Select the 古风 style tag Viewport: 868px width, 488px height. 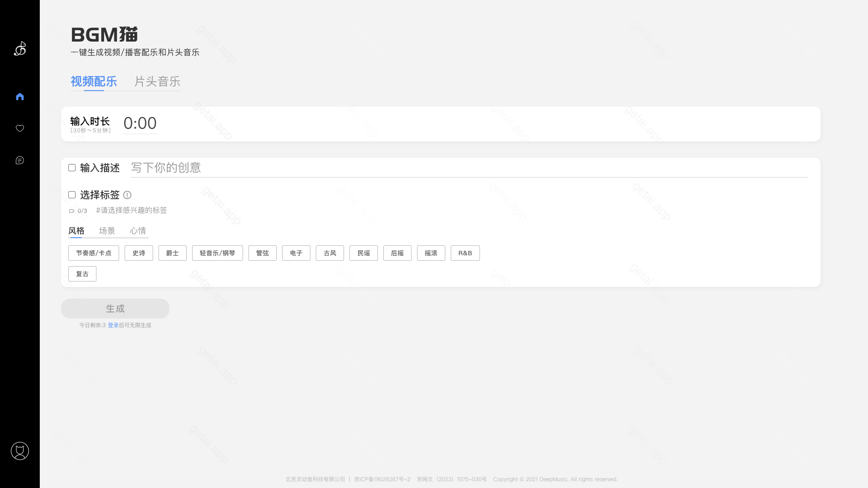pyautogui.click(x=330, y=253)
